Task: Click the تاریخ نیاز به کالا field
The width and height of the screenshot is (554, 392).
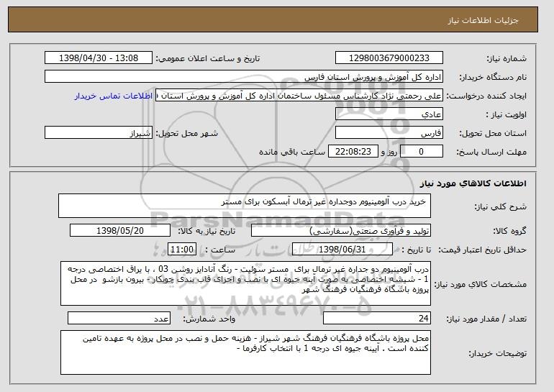Action: click(x=120, y=231)
